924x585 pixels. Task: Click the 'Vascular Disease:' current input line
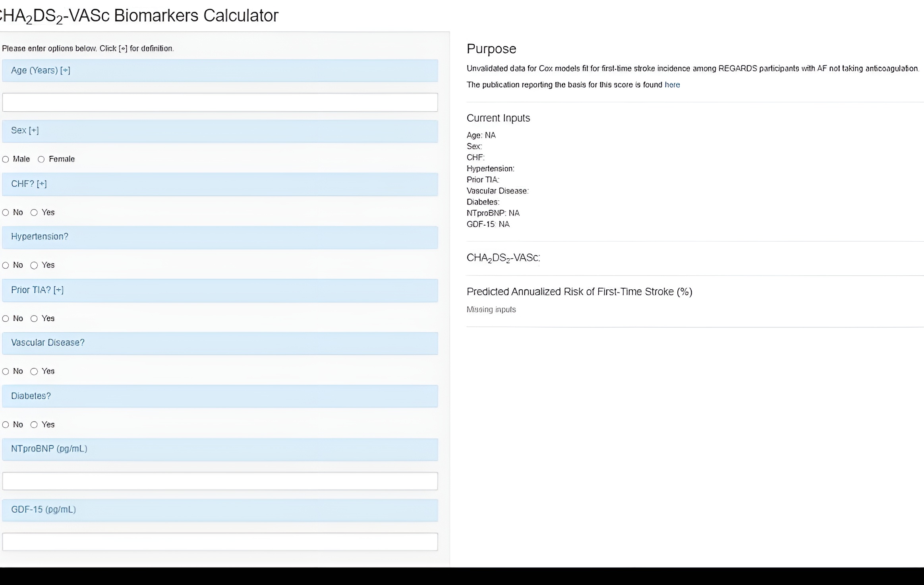click(498, 191)
